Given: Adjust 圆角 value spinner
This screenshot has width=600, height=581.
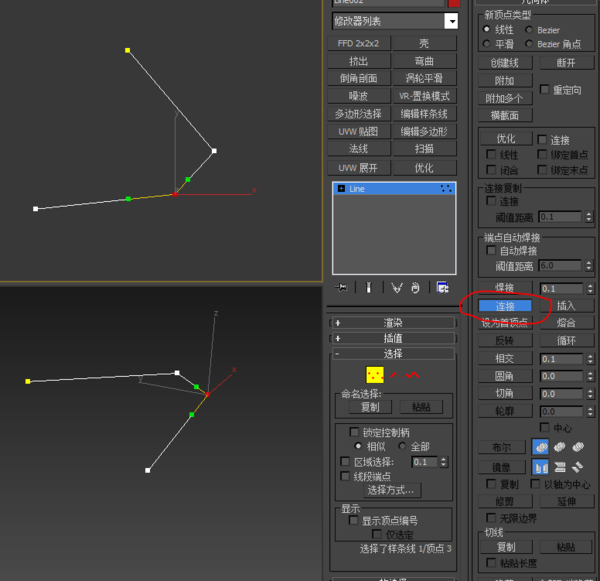Looking at the screenshot, I should [x=590, y=376].
